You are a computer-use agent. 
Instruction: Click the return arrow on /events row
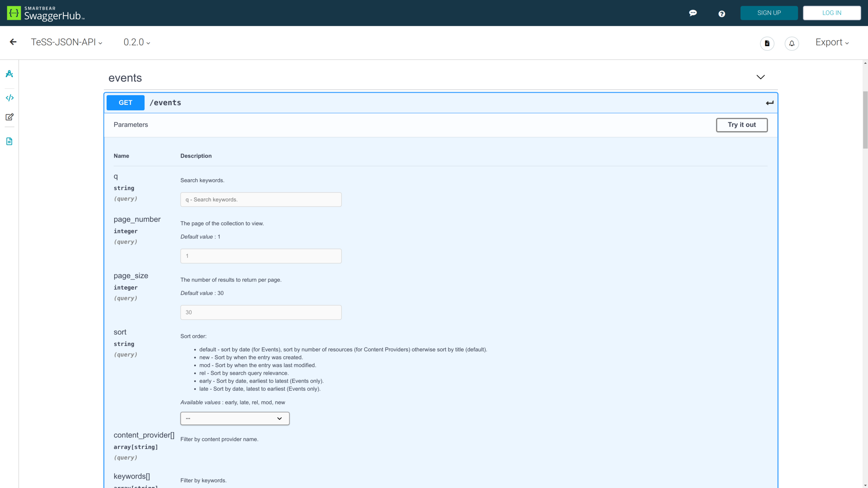769,103
